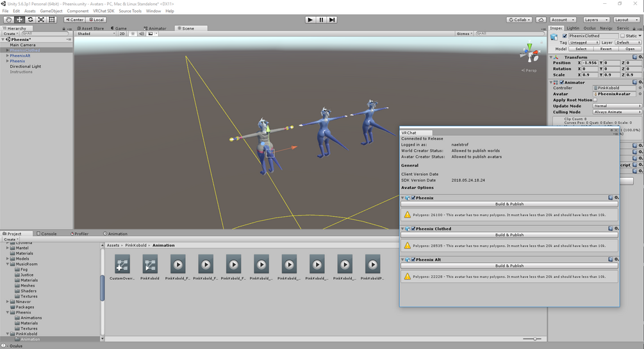Select Directional Light in Hierarchy
The width and height of the screenshot is (644, 349).
[x=26, y=66]
